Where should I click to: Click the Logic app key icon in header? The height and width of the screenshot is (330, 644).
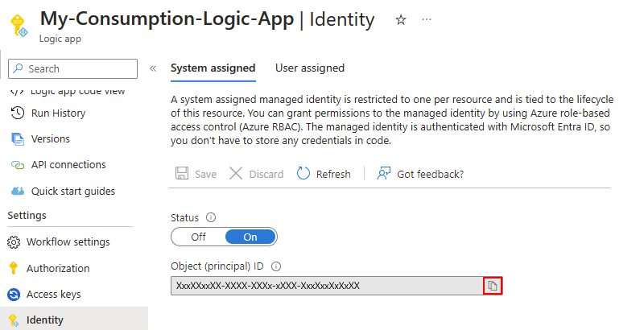19,26
